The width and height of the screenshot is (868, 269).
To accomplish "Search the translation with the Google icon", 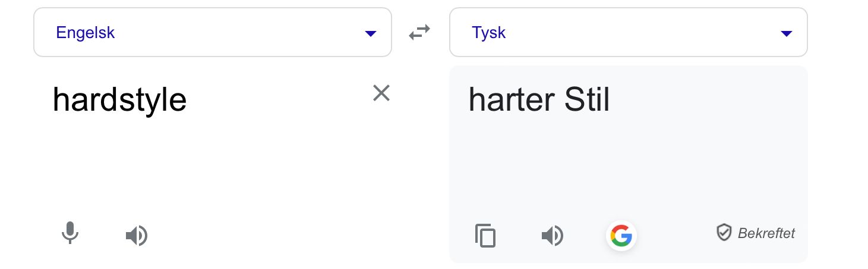I will point(621,236).
